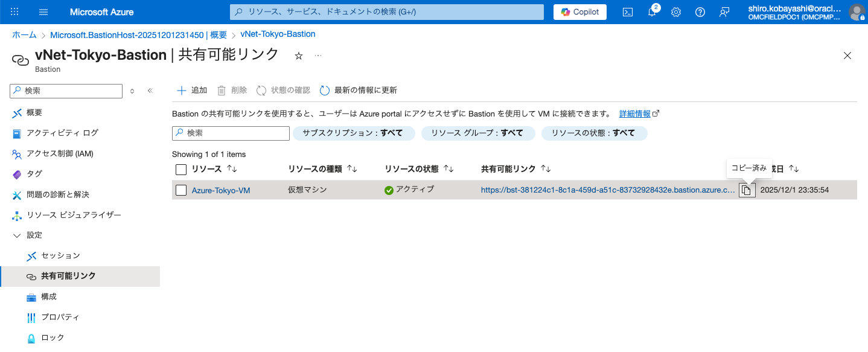Launch Copilot
The image size is (868, 352).
point(579,11)
